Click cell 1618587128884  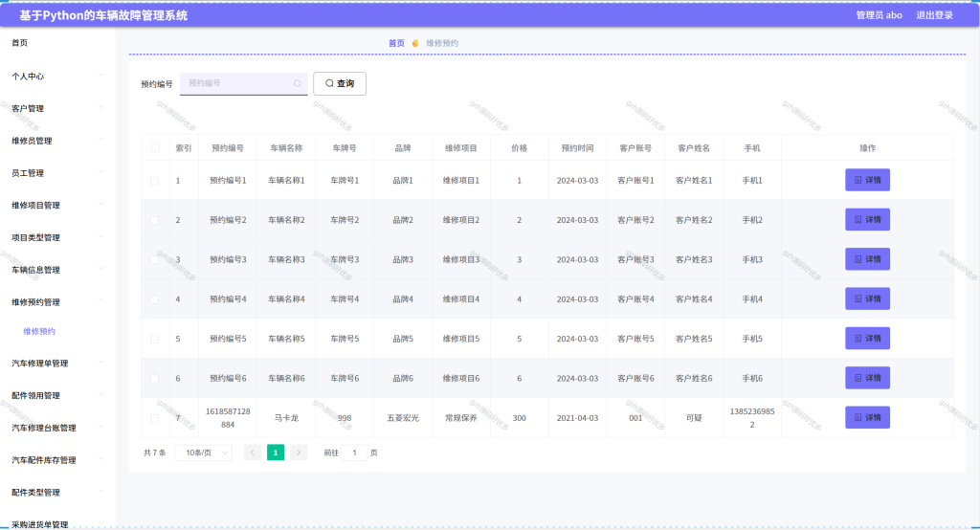228,418
